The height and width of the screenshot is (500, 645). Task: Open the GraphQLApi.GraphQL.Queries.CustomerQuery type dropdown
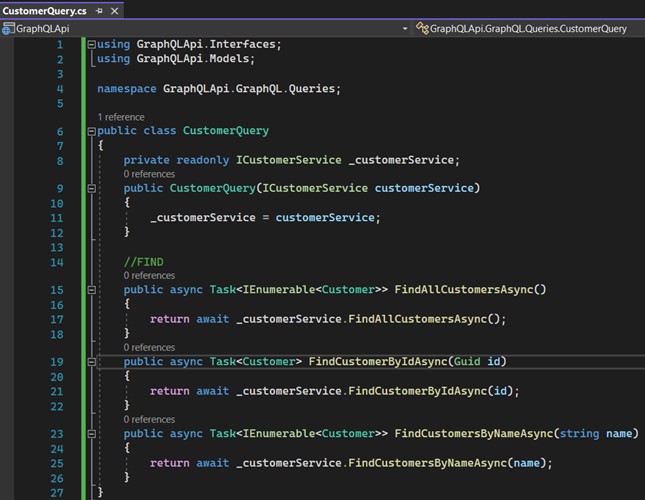point(530,28)
